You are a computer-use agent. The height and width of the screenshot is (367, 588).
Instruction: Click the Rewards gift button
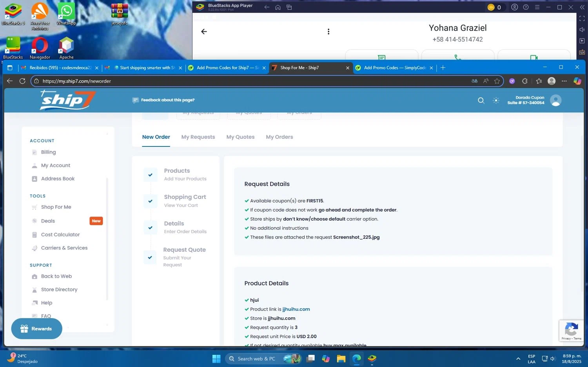tap(36, 329)
